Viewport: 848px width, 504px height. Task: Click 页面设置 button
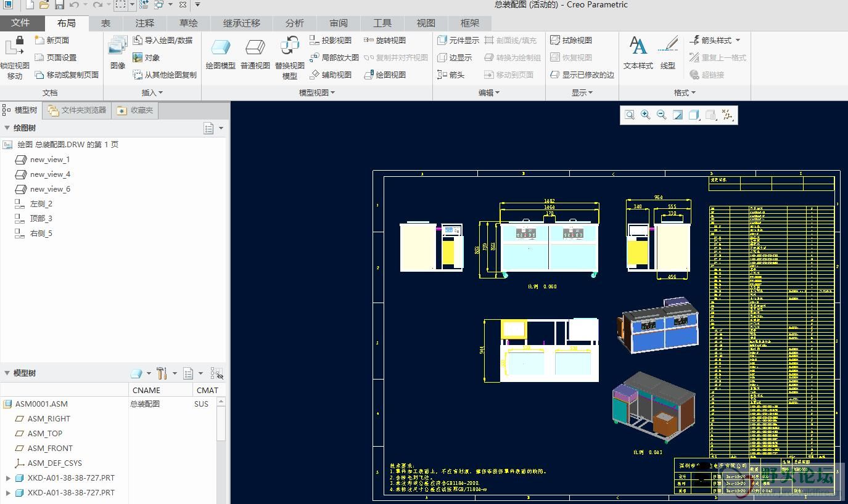56,57
